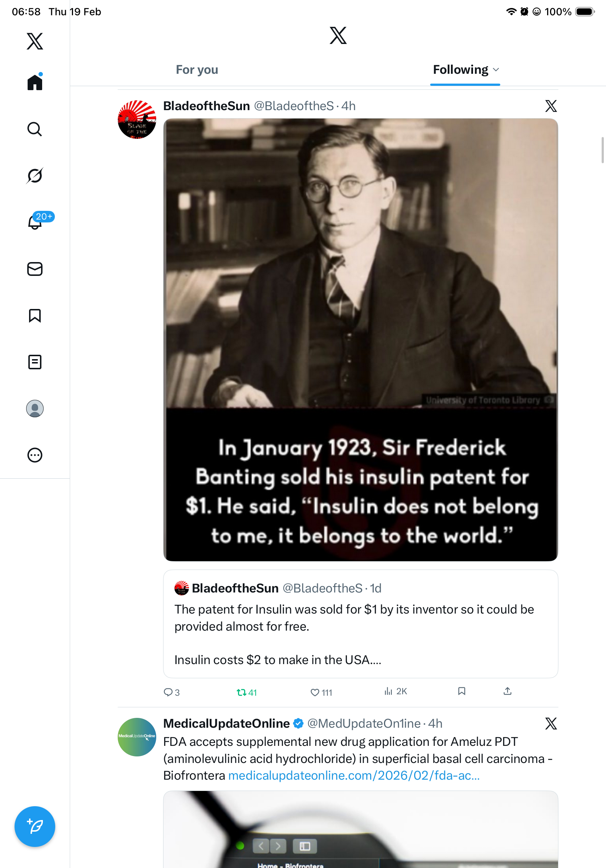Open Lists icon in sidebar
Image resolution: width=606 pixels, height=868 pixels.
click(35, 362)
